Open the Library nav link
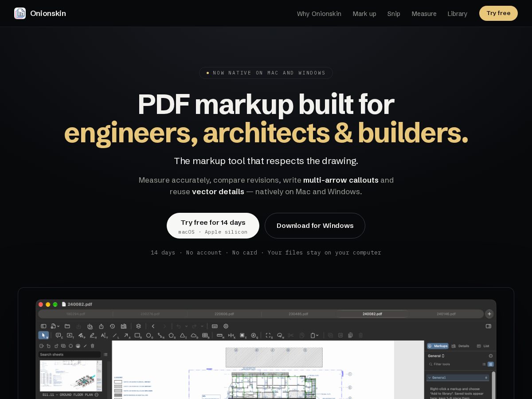 [457, 14]
